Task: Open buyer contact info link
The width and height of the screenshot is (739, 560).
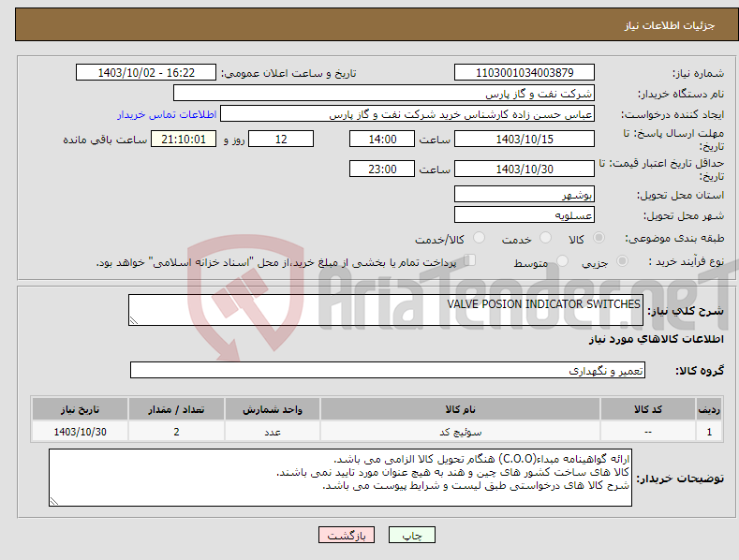Action: pos(167,114)
